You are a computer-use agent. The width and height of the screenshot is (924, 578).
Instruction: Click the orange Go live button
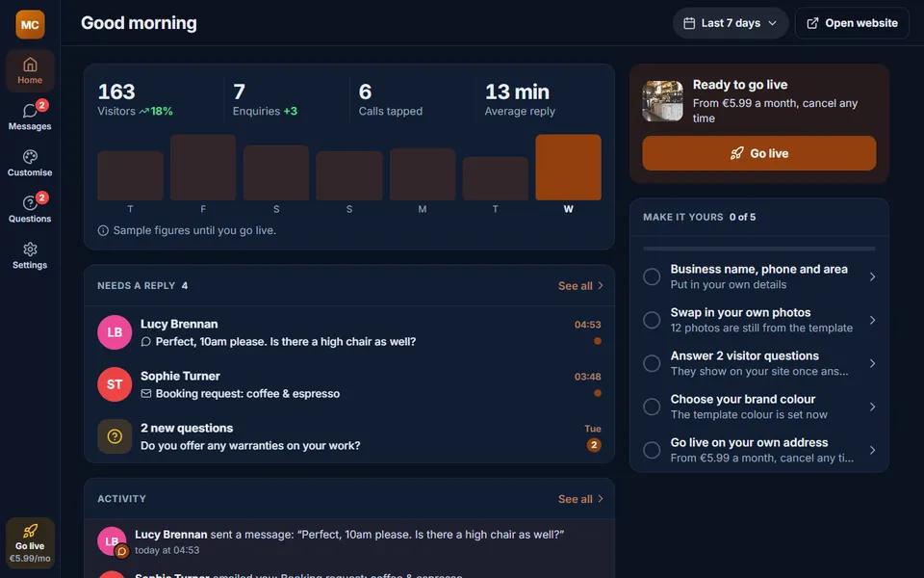[x=759, y=153]
